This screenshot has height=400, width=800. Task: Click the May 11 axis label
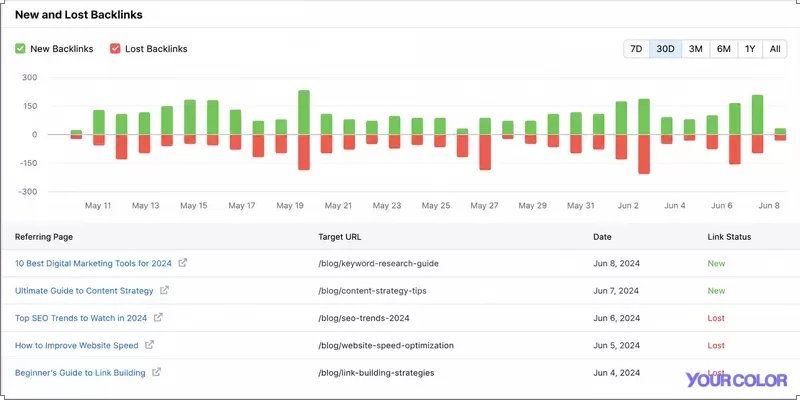[98, 206]
